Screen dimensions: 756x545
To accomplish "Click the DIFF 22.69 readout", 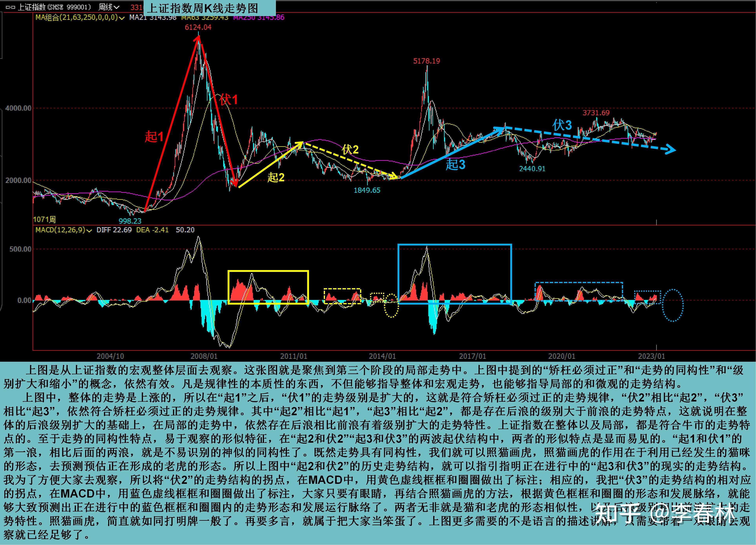I will click(114, 230).
